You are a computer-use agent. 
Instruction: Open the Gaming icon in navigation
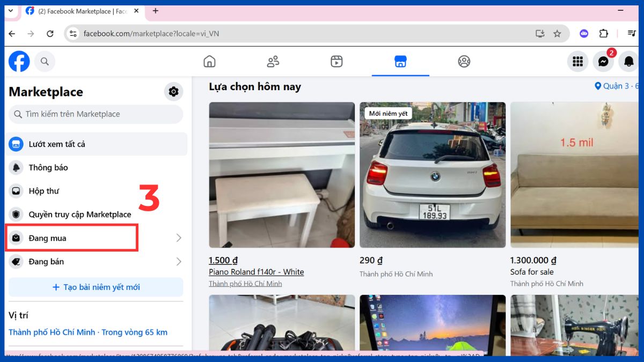coord(464,61)
